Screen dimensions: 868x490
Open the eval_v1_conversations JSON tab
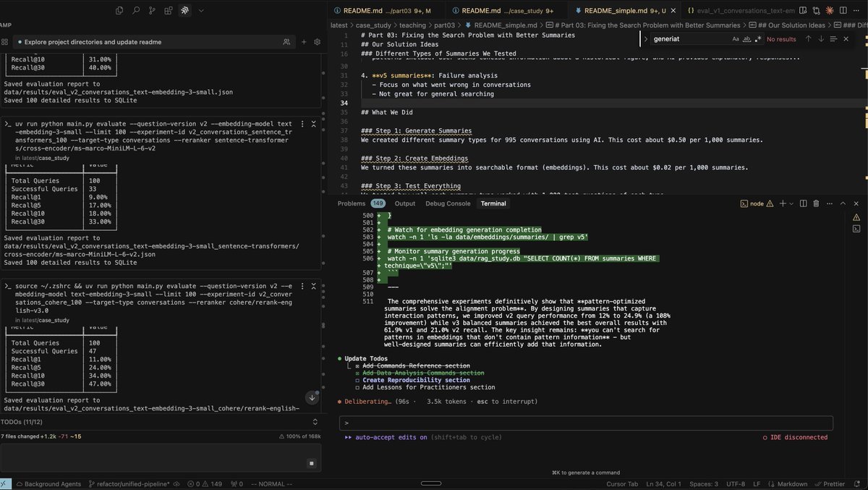741,11
